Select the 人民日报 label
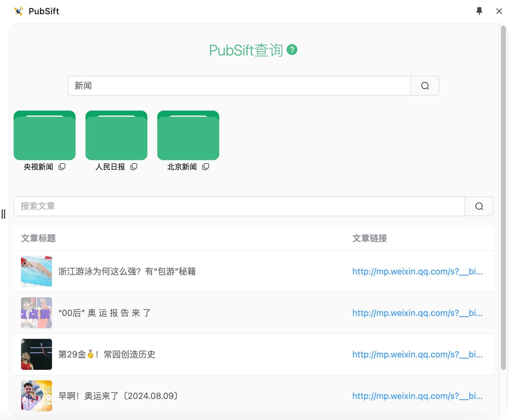Viewport: 514px width, 420px height. [110, 167]
